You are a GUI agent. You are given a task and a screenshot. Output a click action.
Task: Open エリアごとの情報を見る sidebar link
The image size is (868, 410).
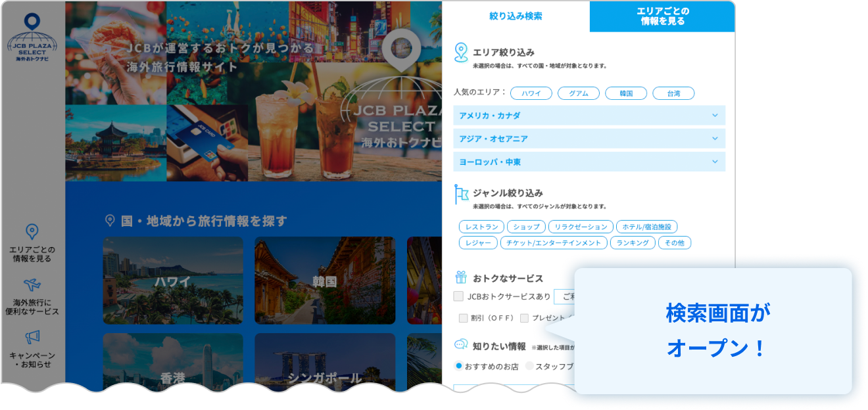(32, 254)
